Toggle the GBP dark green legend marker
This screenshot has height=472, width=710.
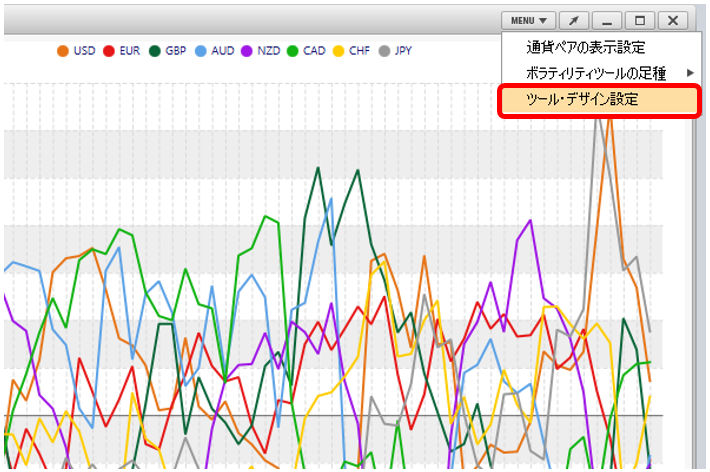155,51
